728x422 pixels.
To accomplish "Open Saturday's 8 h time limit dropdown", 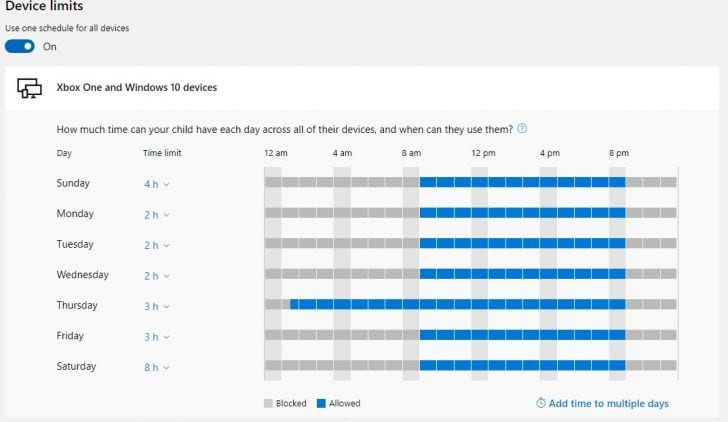I will pyautogui.click(x=156, y=367).
